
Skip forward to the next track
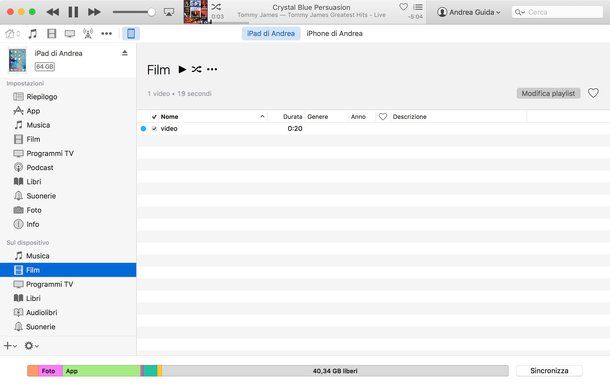tap(94, 12)
